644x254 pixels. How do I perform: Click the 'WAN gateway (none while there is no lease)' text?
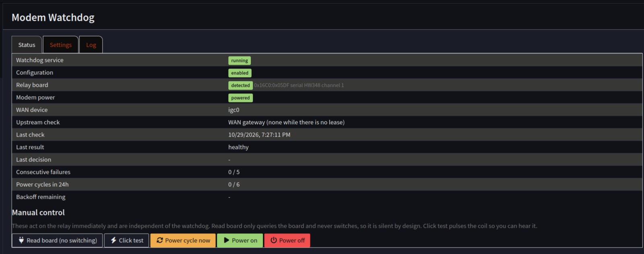286,122
